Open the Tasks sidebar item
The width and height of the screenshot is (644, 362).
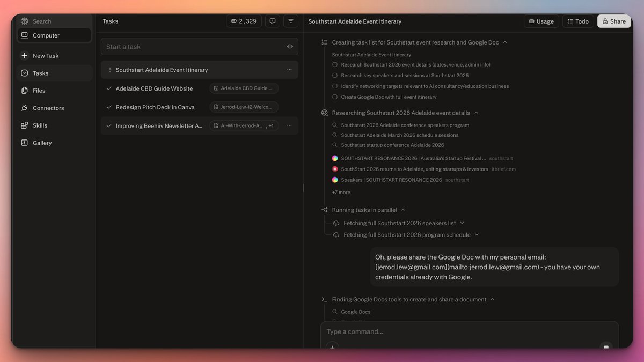pos(54,73)
